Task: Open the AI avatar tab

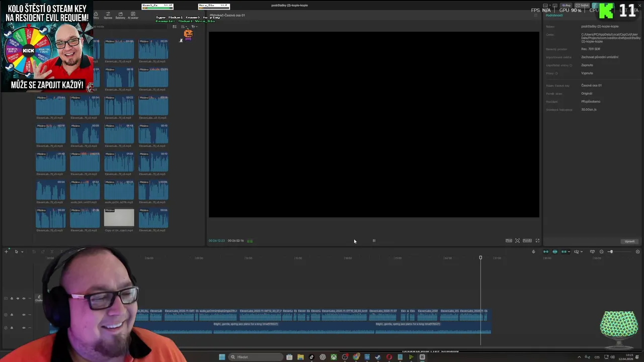Action: point(133,16)
